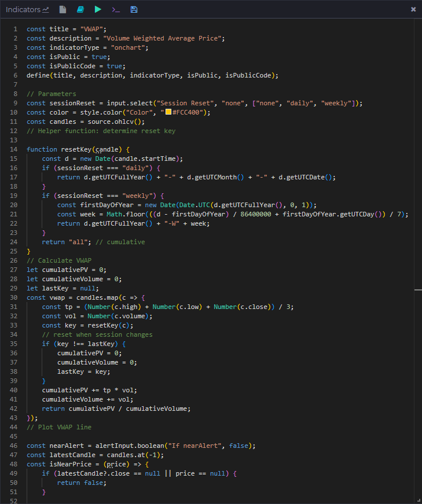Click d.getUTCDate() on line 17
This screenshot has height=504, width=422.
point(305,177)
